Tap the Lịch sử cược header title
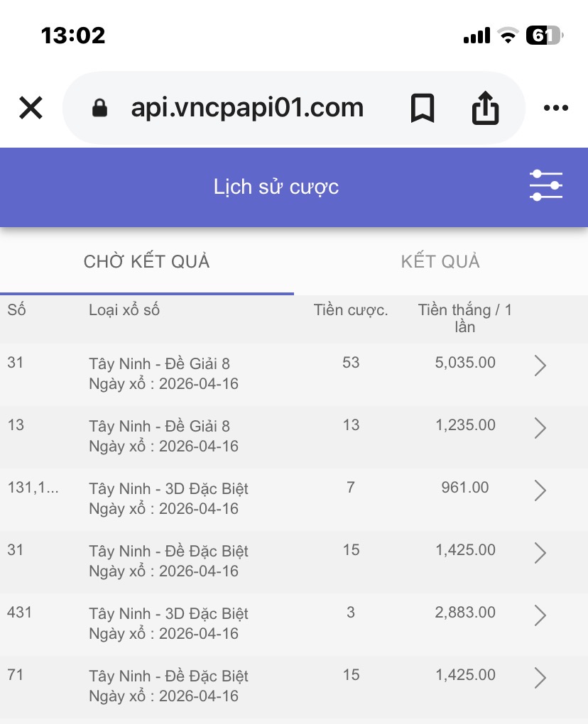The height and width of the screenshot is (724, 588). pyautogui.click(x=276, y=187)
